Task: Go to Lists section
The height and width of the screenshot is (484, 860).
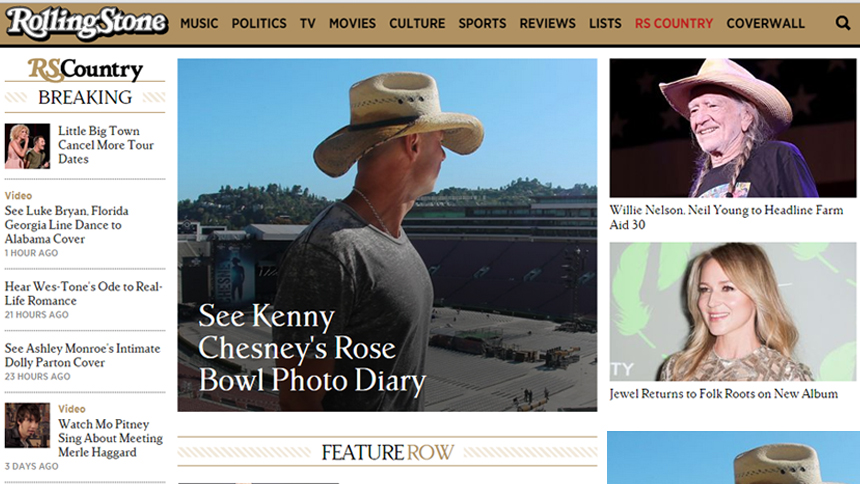Action: tap(605, 24)
